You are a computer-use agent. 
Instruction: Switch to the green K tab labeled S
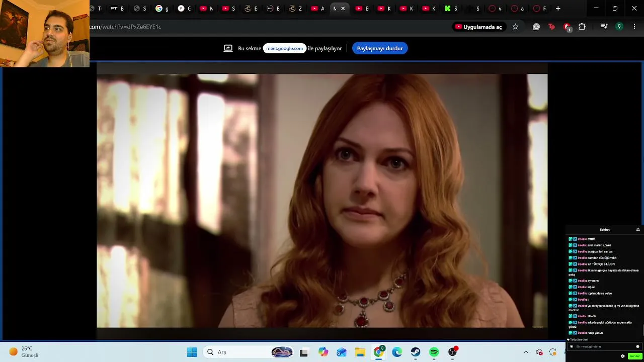click(x=451, y=9)
